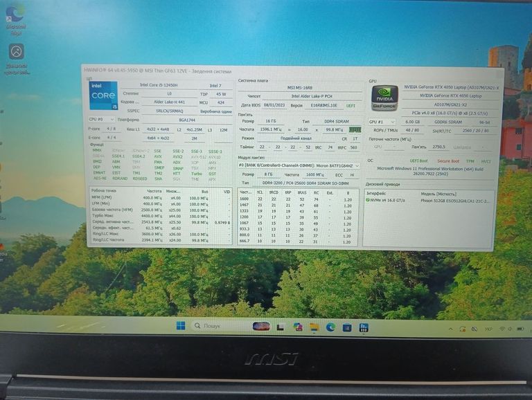Check the battery tray icon
The image size is (532, 400).
[x=520, y=329]
